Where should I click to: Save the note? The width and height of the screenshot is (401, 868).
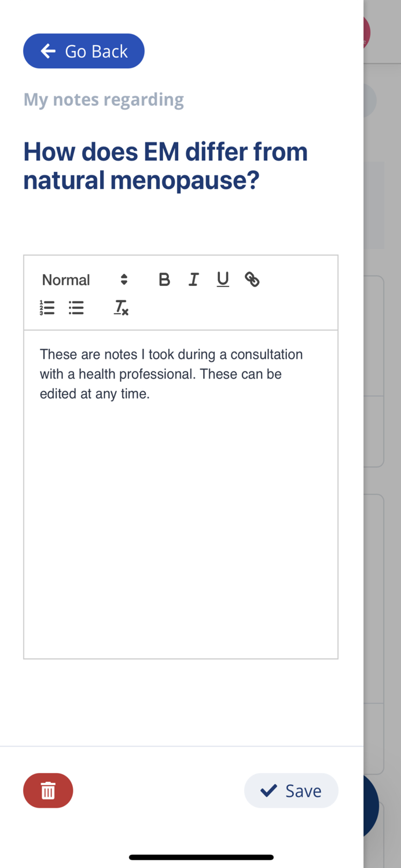click(x=291, y=790)
